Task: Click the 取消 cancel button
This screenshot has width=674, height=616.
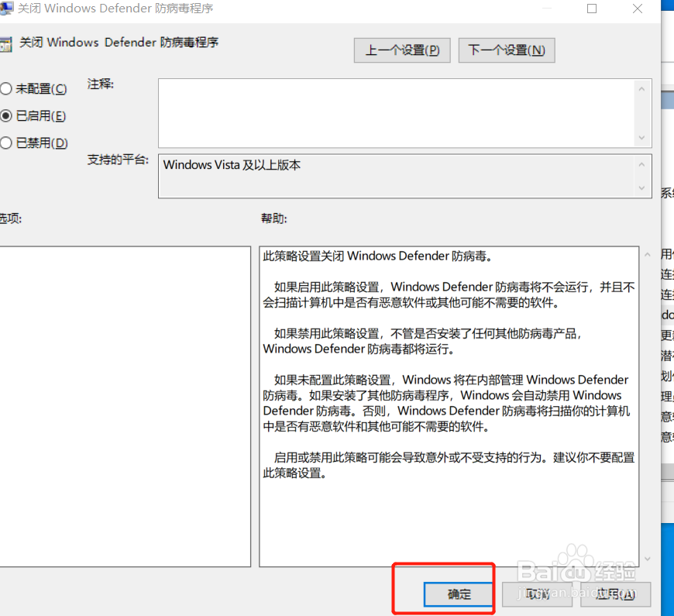Action: tap(537, 594)
